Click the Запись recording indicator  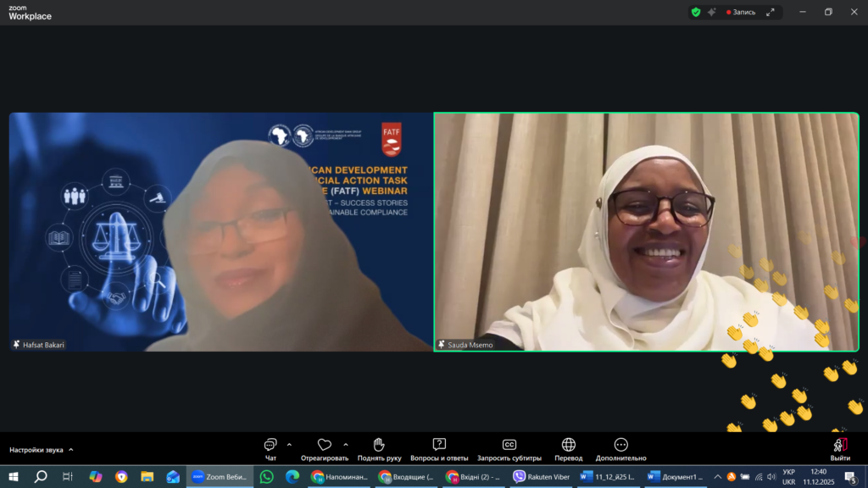pos(742,12)
